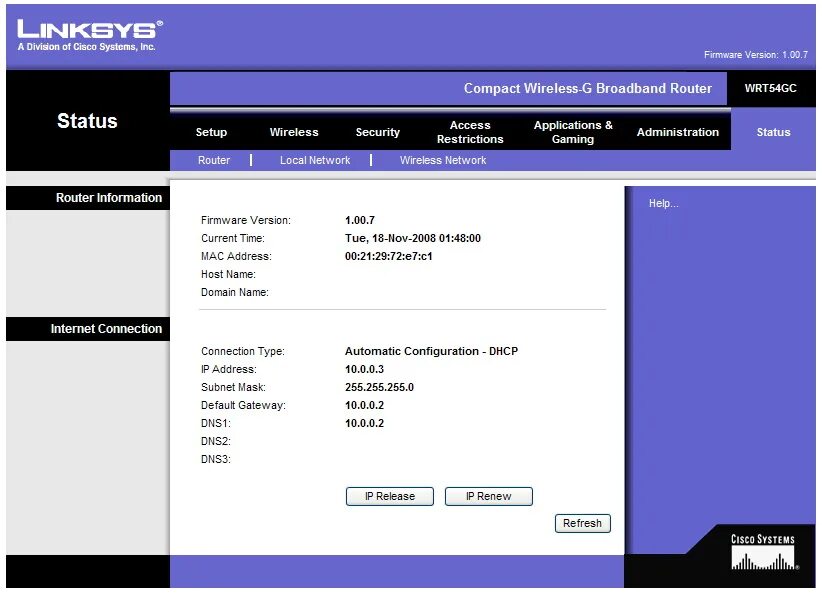Click the IP Release button

pyautogui.click(x=390, y=496)
